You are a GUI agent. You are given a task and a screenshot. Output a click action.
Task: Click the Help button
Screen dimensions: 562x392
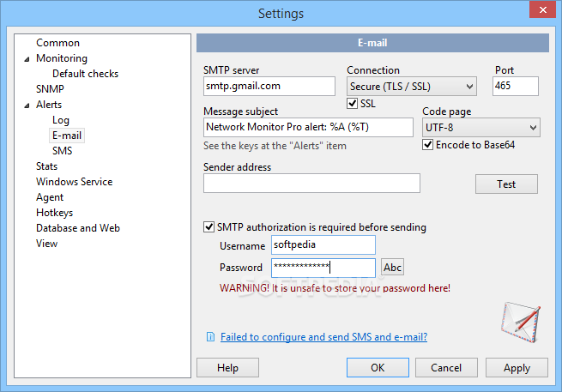point(227,368)
